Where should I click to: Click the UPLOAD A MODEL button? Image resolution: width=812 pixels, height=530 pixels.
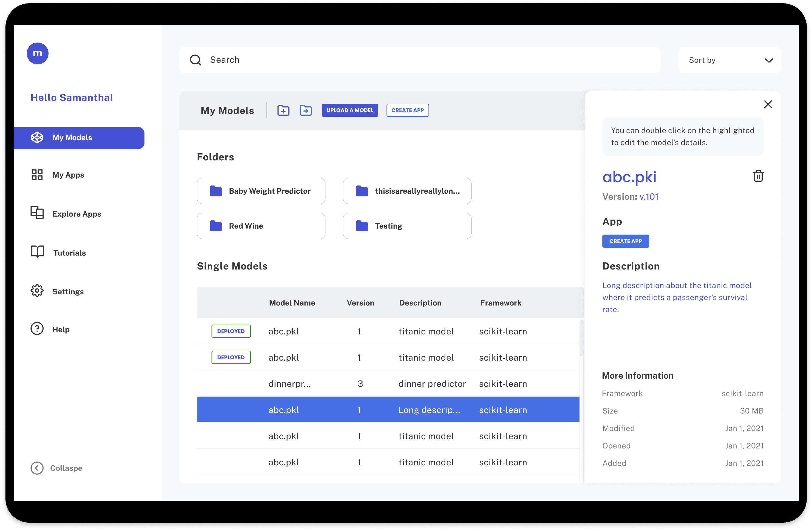[349, 110]
